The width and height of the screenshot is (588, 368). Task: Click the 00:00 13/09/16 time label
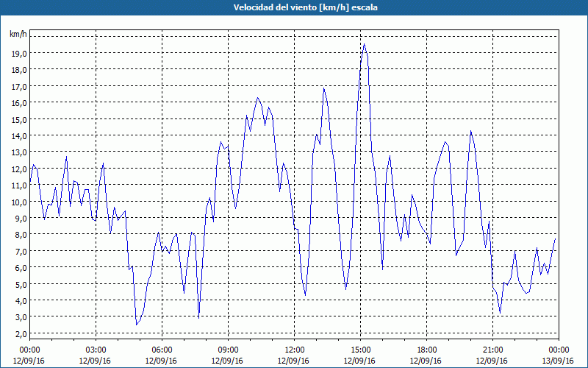(559, 355)
